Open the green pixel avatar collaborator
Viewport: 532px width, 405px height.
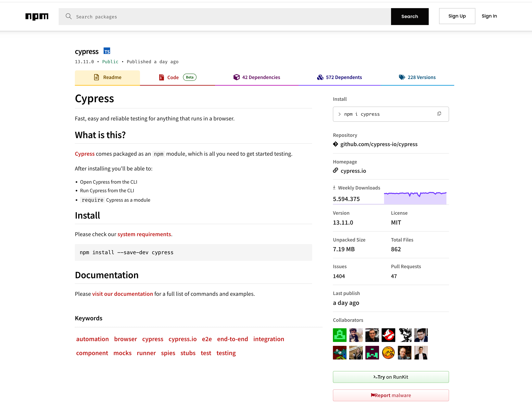tap(340, 335)
